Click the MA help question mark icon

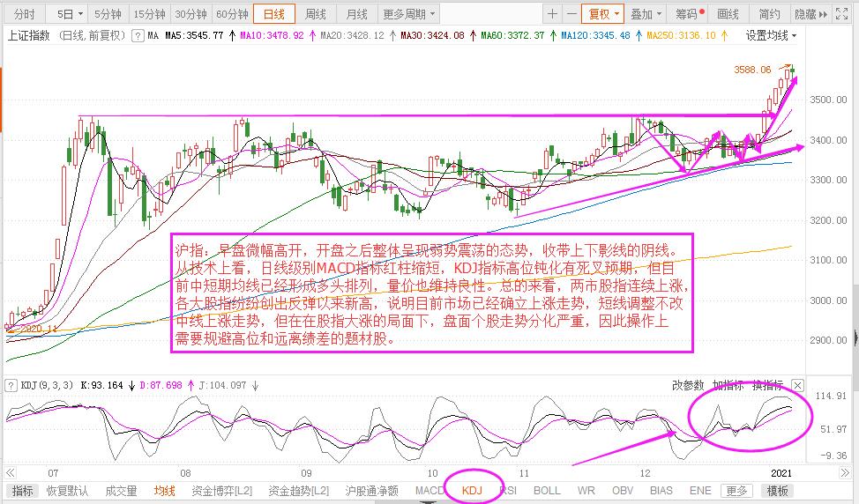(x=138, y=36)
